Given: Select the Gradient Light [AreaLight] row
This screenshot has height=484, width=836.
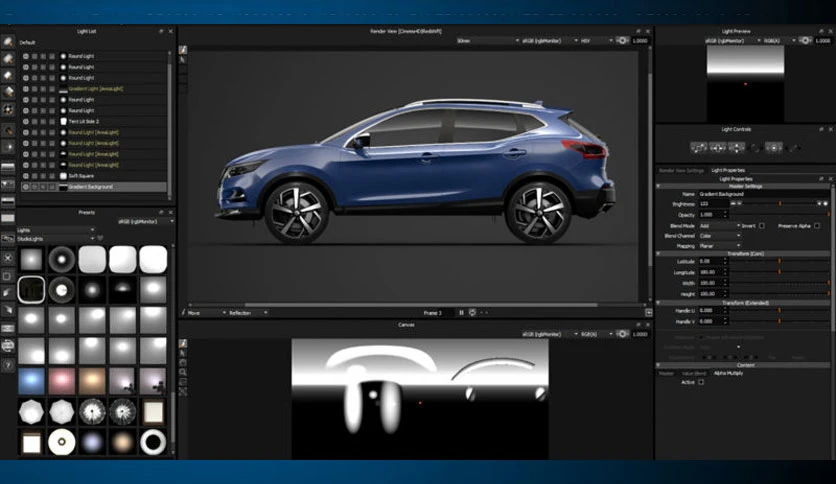Looking at the screenshot, I should [x=93, y=89].
